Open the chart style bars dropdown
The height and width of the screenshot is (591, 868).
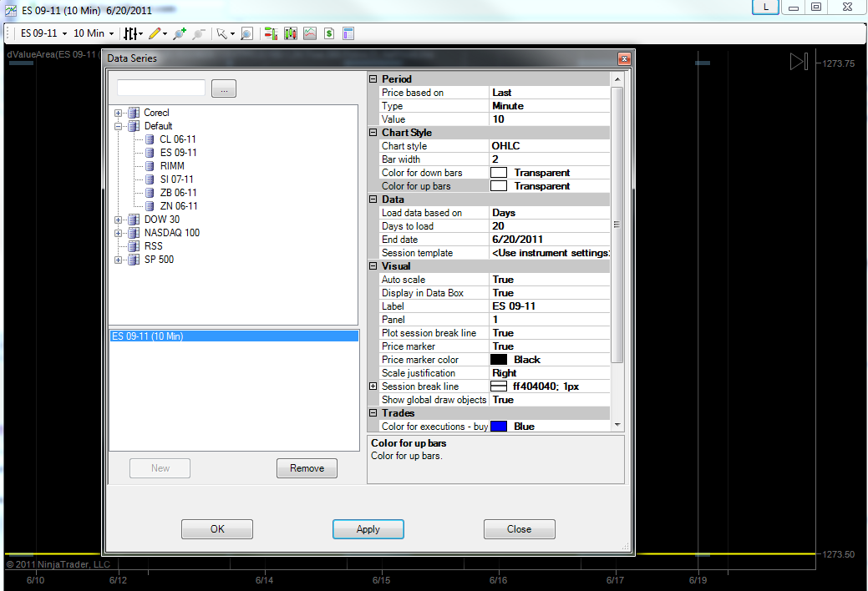click(x=133, y=33)
